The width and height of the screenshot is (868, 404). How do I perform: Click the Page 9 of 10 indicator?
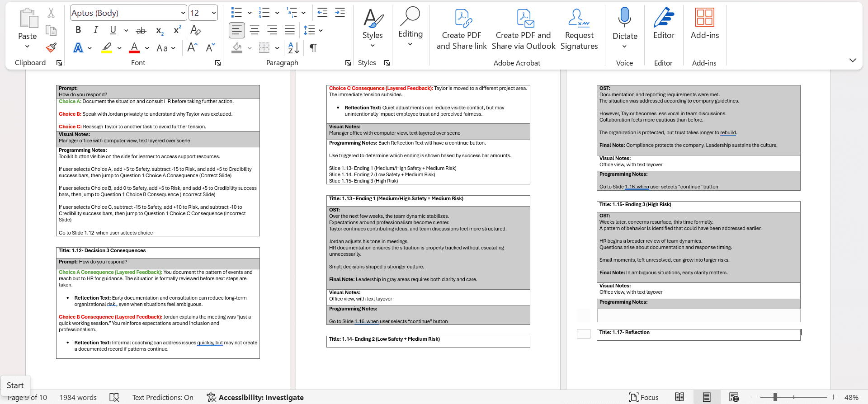tap(27, 397)
